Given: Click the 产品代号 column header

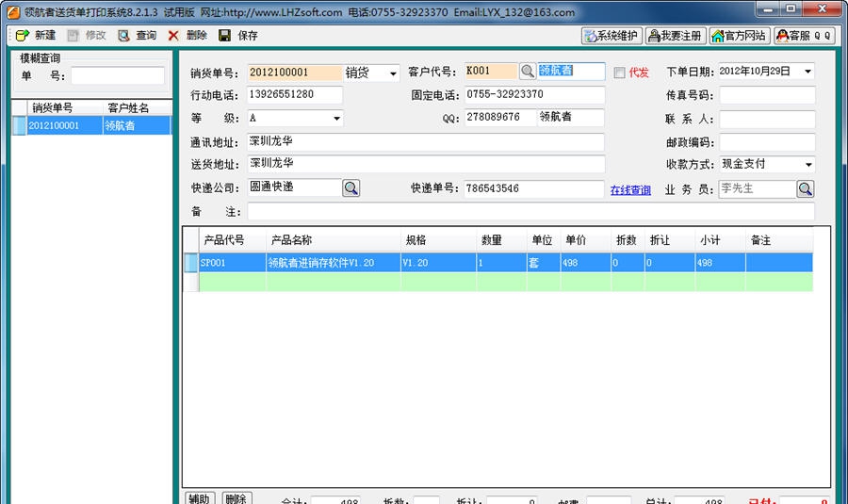Looking at the screenshot, I should 232,240.
